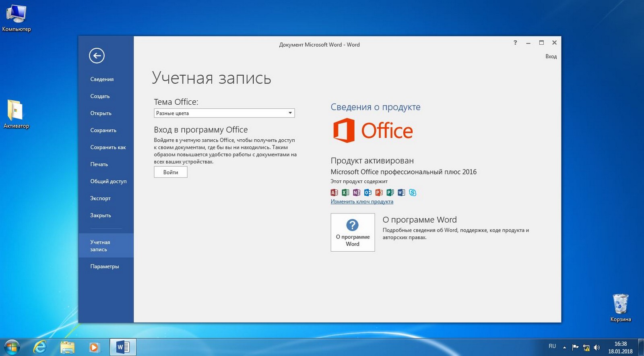The image size is (644, 356).
Task: Click the Документ Microsoft Word window title
Action: [319, 45]
